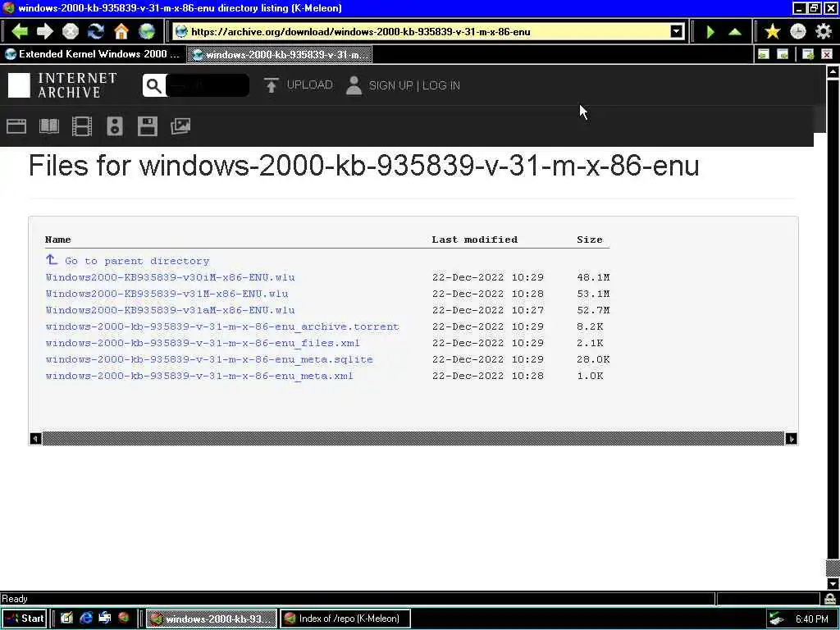The width and height of the screenshot is (840, 630).
Task: Open the Audio speaker icon
Action: point(115,126)
